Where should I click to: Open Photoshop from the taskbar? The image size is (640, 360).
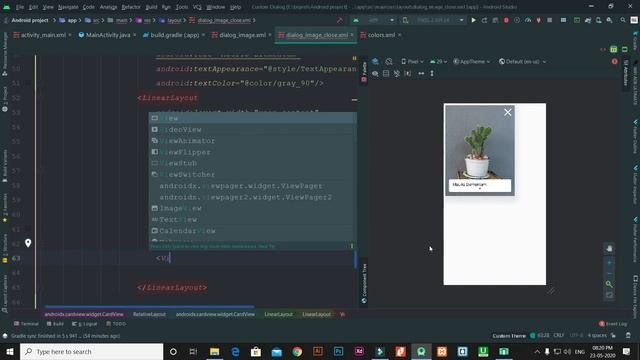point(338,351)
